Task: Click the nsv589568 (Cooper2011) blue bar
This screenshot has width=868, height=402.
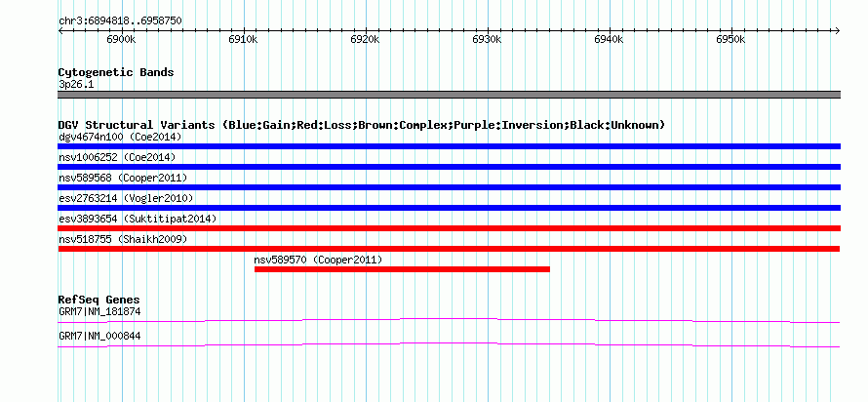Action: point(449,187)
